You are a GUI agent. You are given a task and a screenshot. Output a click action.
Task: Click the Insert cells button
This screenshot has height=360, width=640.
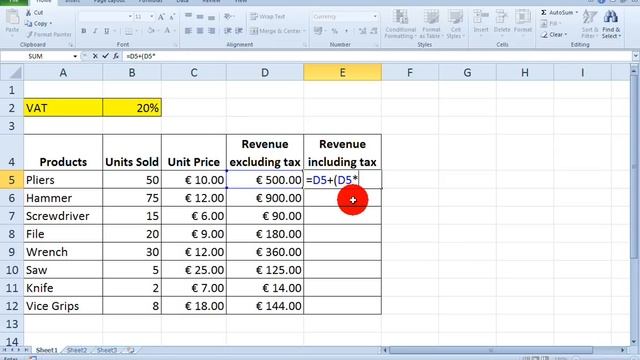tap(481, 22)
